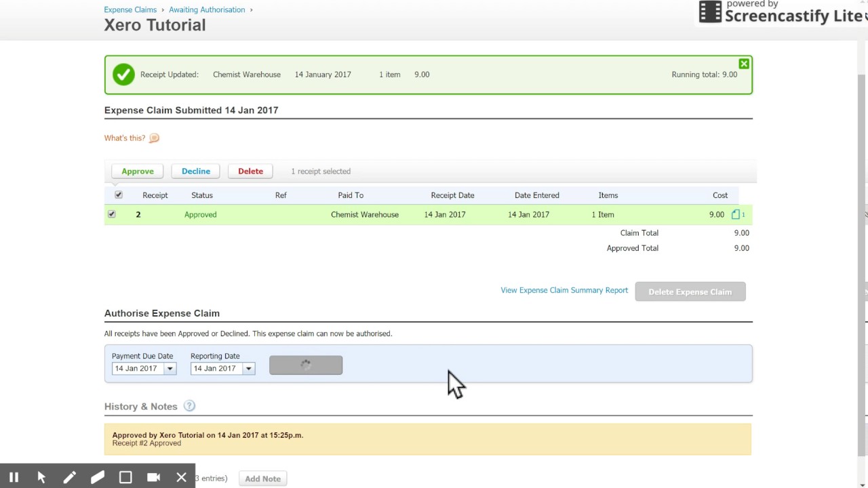
Task: Pause the Screencastify recording
Action: tap(14, 477)
